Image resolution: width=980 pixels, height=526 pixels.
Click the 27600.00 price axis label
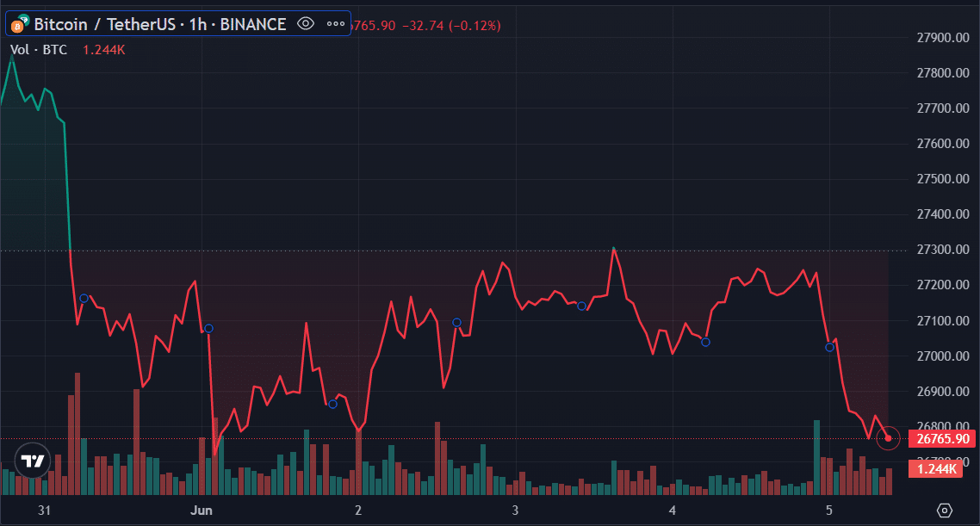942,143
